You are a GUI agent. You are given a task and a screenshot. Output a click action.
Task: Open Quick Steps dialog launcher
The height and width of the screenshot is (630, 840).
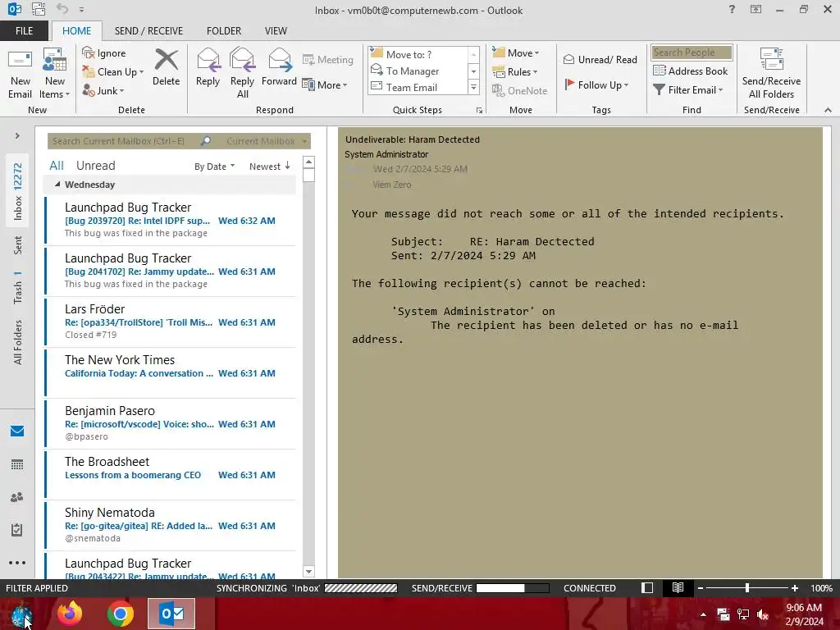(x=479, y=111)
